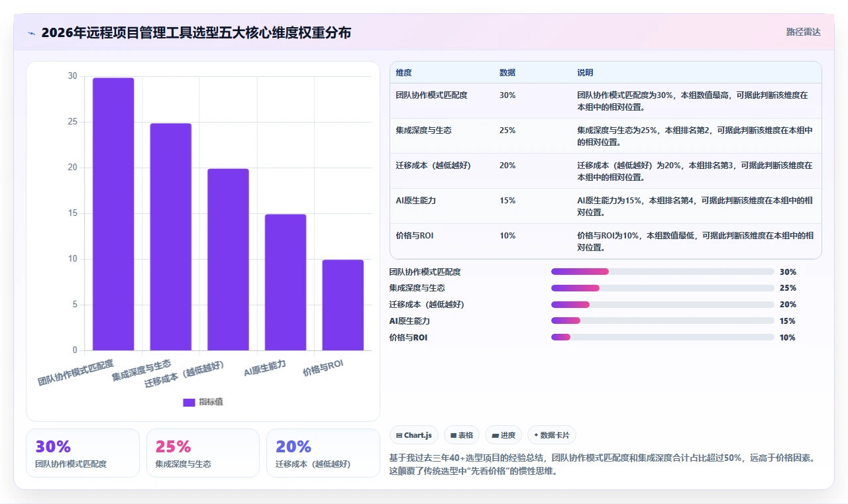The width and height of the screenshot is (848, 504).
Task: Click x-axis label 价格与ROI under chart
Action: pyautogui.click(x=323, y=368)
